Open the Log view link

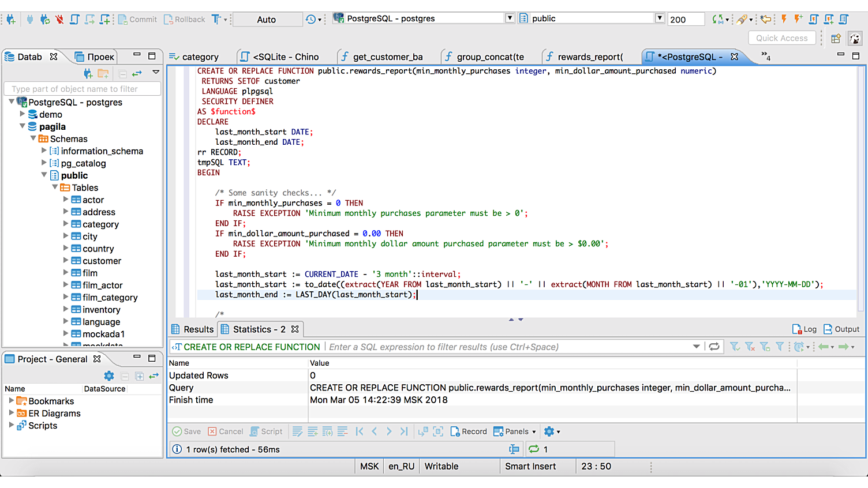coord(805,329)
